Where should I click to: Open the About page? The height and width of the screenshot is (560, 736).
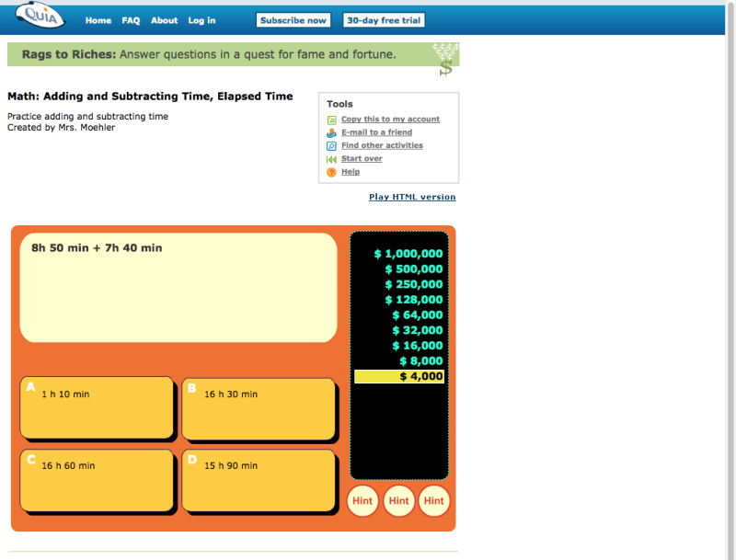[x=164, y=20]
